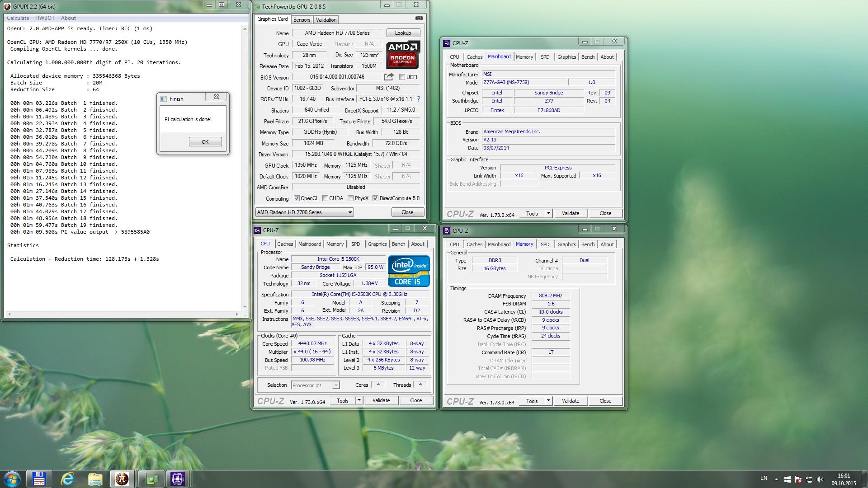
Task: Click the EN language indicator
Action: point(764,478)
